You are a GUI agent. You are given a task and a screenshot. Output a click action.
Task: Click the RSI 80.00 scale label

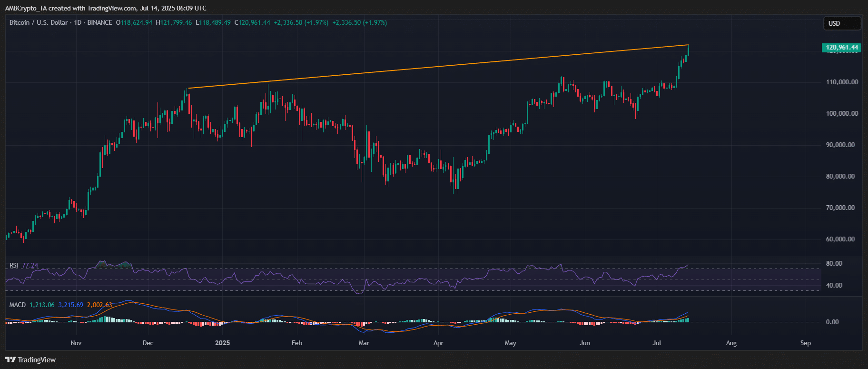point(834,263)
